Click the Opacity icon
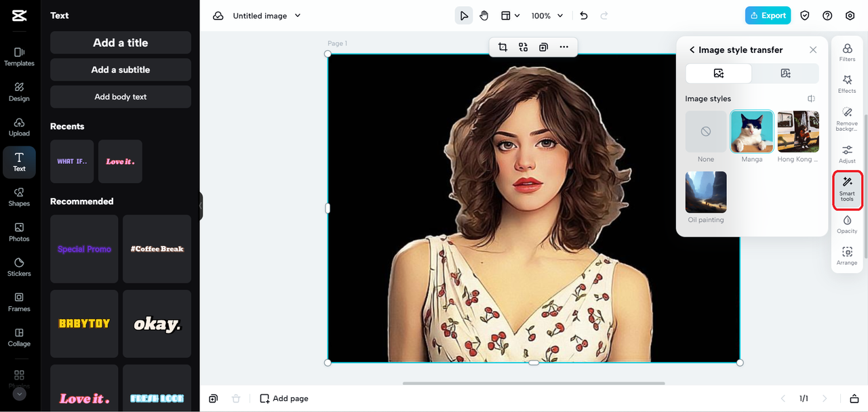Viewport: 868px width, 412px height. tap(846, 224)
